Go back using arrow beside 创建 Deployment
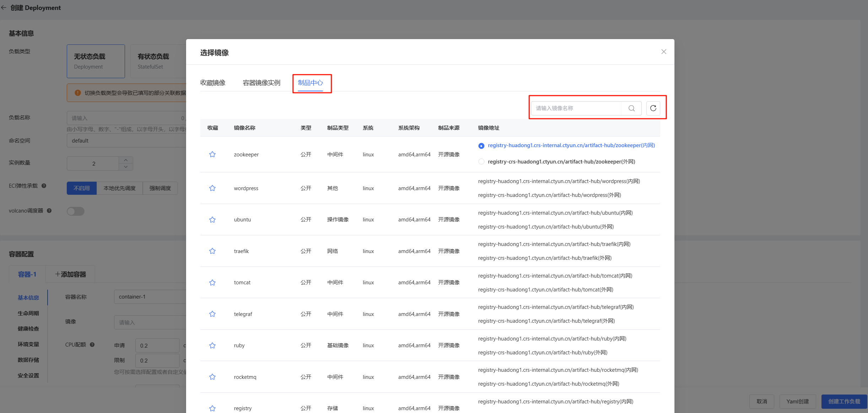 pyautogui.click(x=4, y=7)
